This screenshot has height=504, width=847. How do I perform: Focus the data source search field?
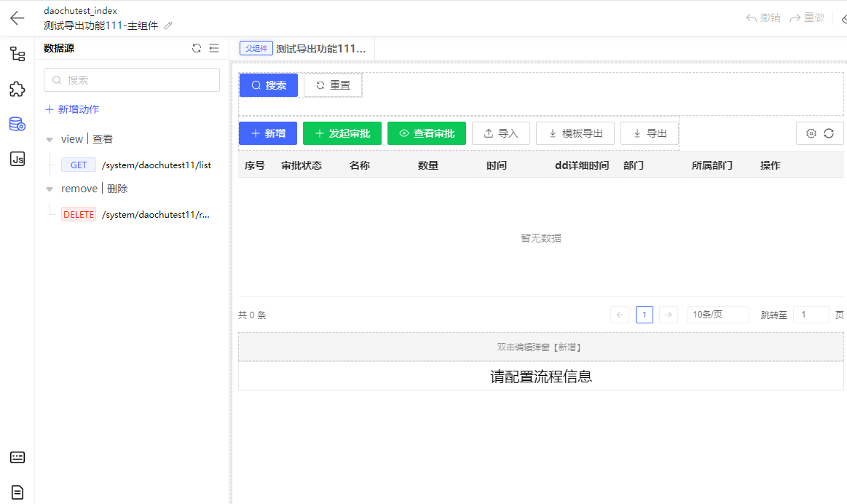pos(132,80)
